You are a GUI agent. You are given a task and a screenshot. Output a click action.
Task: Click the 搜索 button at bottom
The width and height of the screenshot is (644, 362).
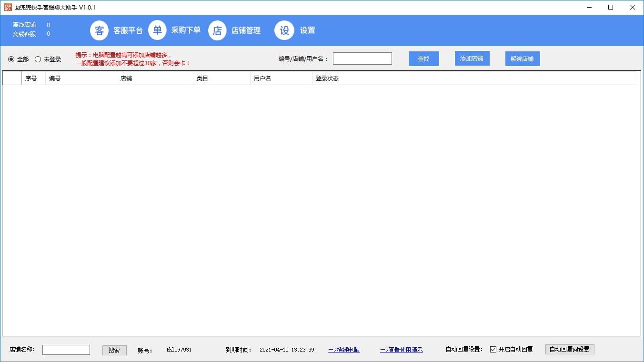click(114, 350)
